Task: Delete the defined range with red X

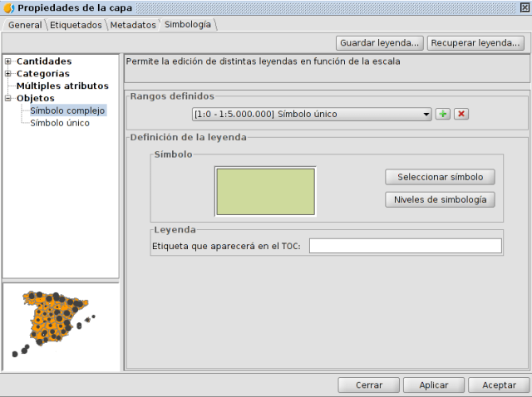Action: click(x=461, y=114)
